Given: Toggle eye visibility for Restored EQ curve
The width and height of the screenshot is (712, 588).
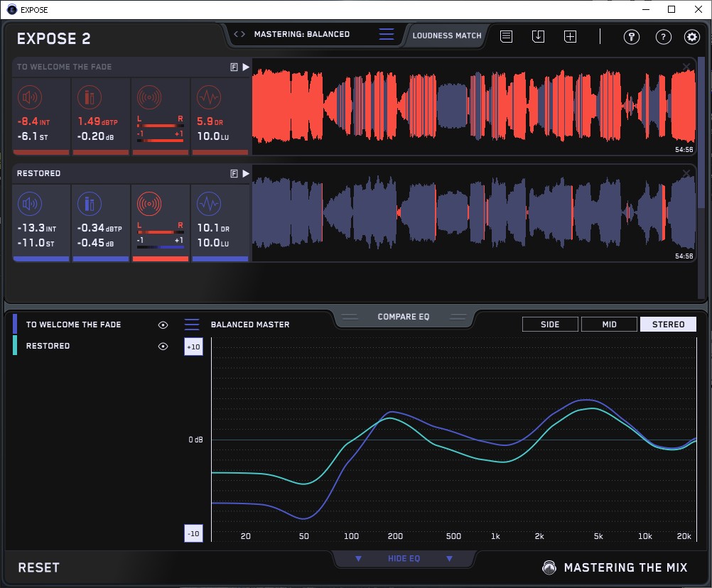Looking at the screenshot, I should tap(163, 346).
